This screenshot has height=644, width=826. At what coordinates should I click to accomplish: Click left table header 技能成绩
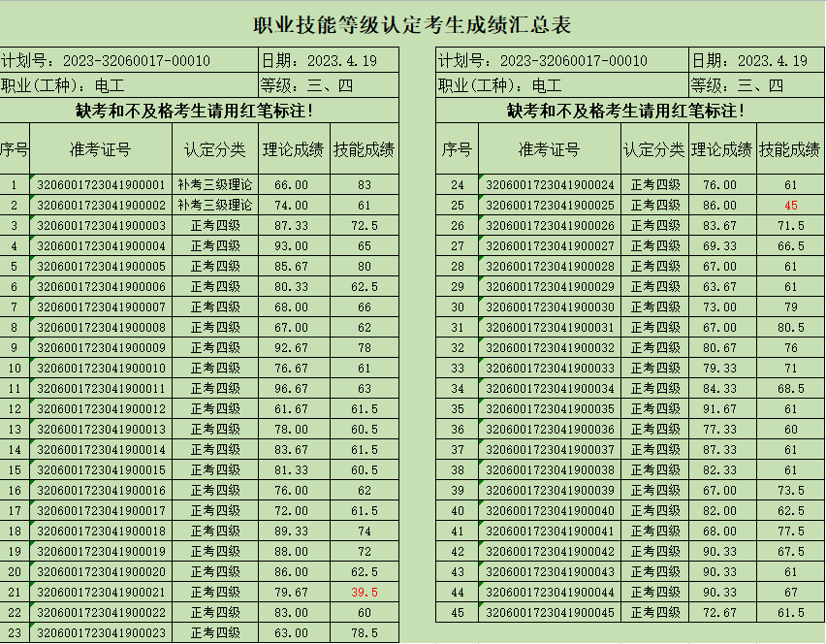coord(364,149)
